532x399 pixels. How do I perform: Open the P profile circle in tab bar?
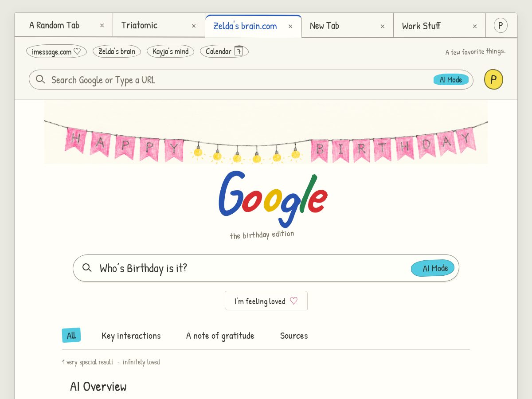(501, 25)
